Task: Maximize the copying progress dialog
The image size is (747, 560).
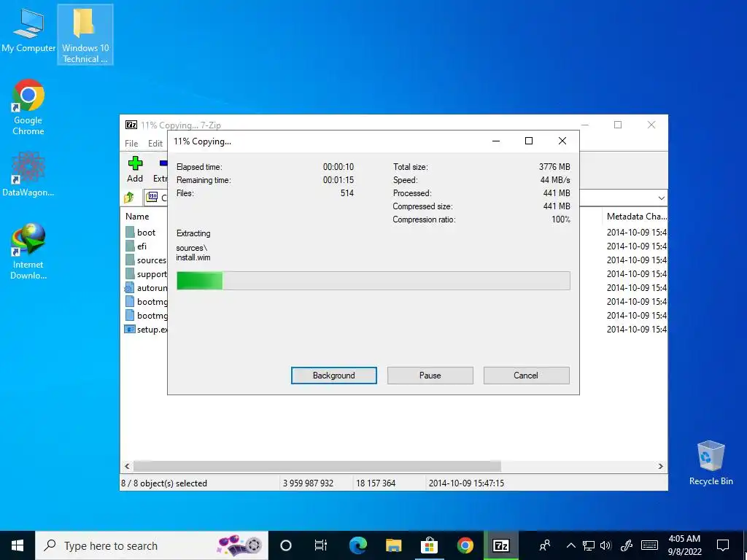Action: click(x=529, y=141)
